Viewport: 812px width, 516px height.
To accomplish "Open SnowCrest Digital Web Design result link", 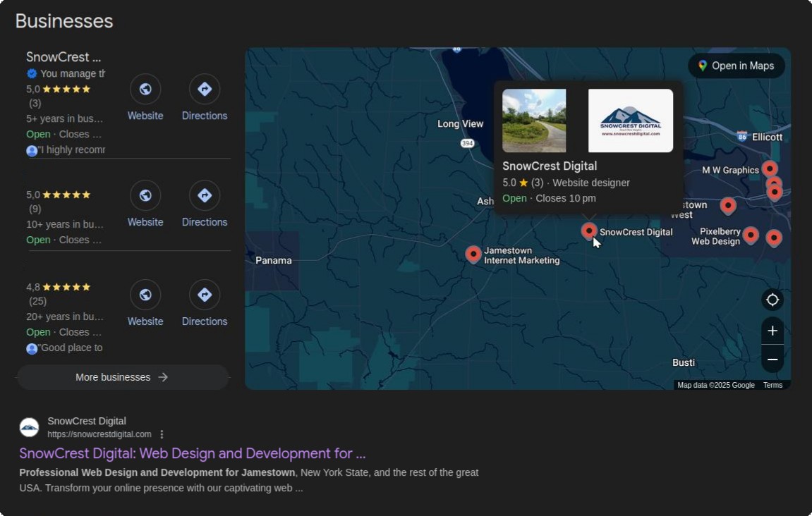I will [x=192, y=453].
